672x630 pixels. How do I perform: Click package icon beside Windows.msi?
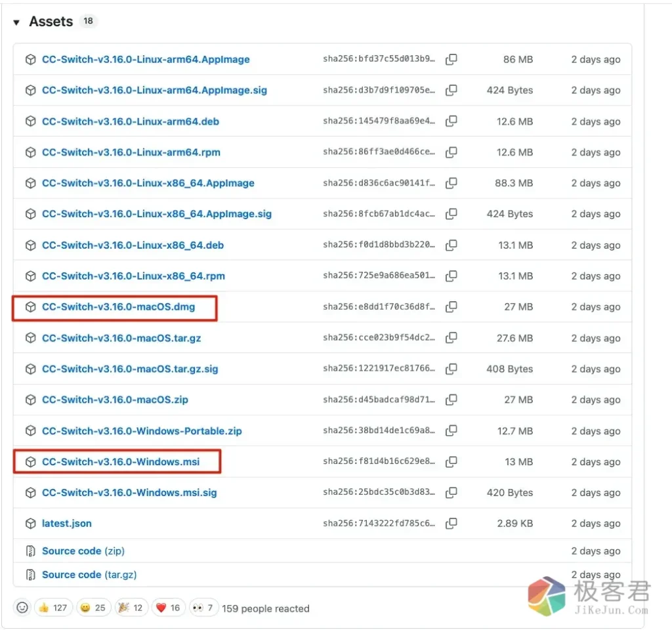coord(30,461)
